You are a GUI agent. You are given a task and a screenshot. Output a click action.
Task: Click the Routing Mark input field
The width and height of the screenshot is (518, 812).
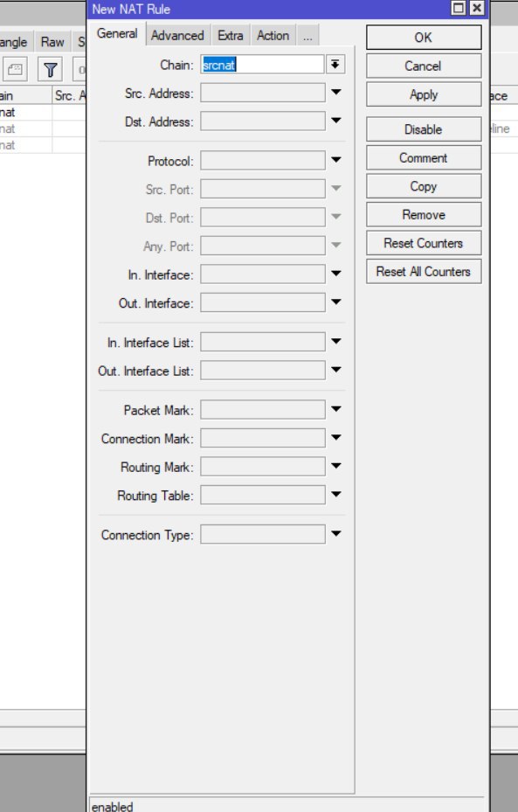point(263,467)
